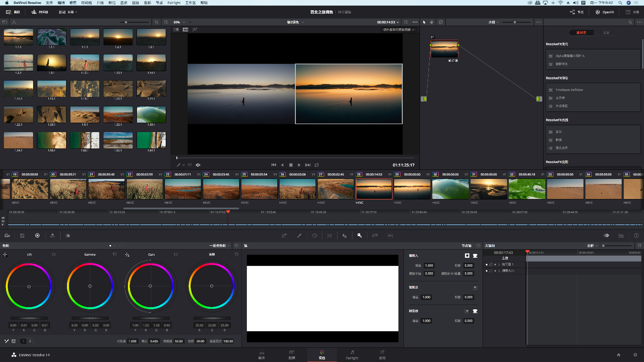Open the Color Match palette icon
This screenshot has width=644, height=362.
[22, 235]
